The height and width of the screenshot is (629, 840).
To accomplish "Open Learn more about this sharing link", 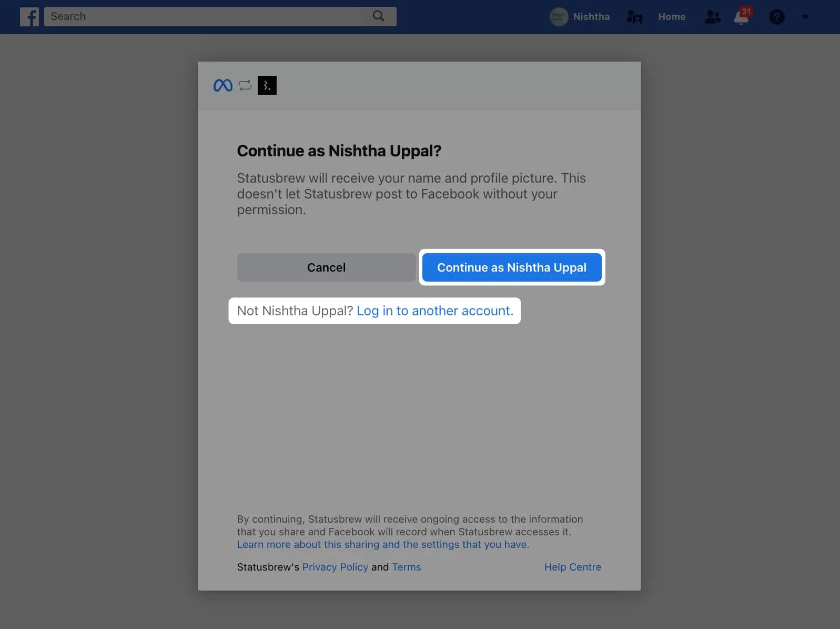I will pos(383,544).
